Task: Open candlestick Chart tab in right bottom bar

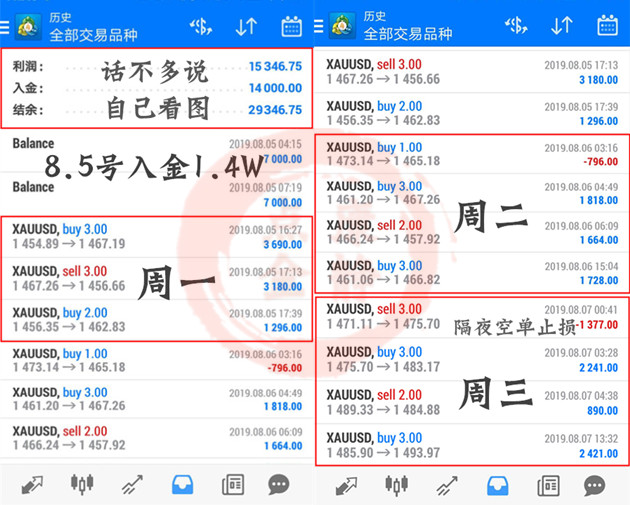Action: pos(397,485)
